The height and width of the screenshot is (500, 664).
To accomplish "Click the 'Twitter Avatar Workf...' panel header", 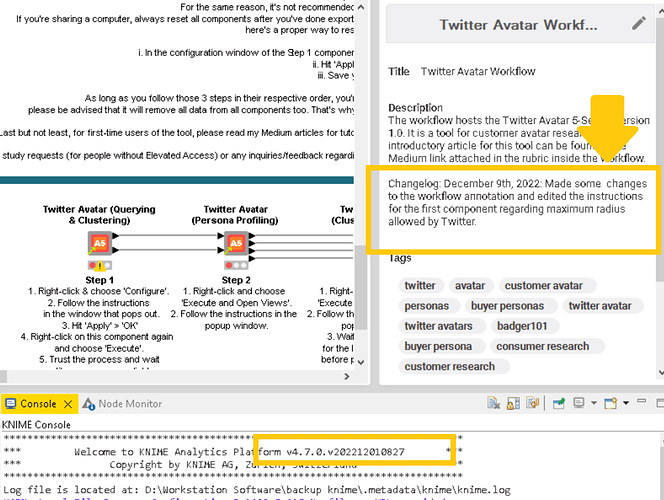I will pyautogui.click(x=518, y=25).
